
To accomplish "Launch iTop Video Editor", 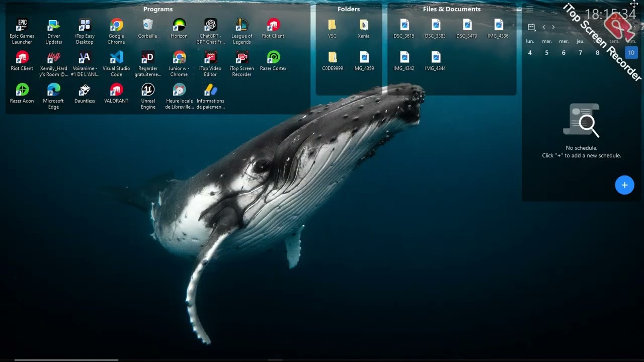I will 210,64.
